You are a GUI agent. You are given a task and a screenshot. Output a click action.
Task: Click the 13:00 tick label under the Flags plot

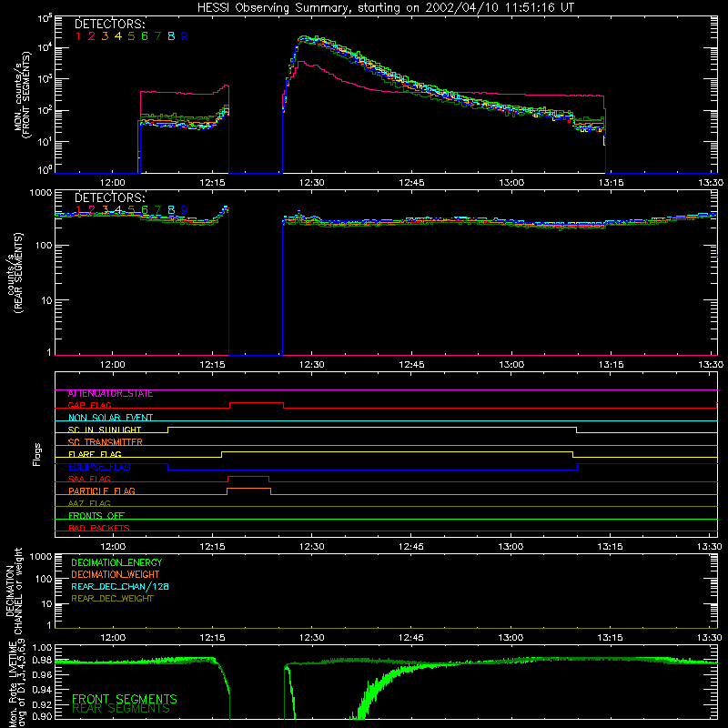pos(511,547)
